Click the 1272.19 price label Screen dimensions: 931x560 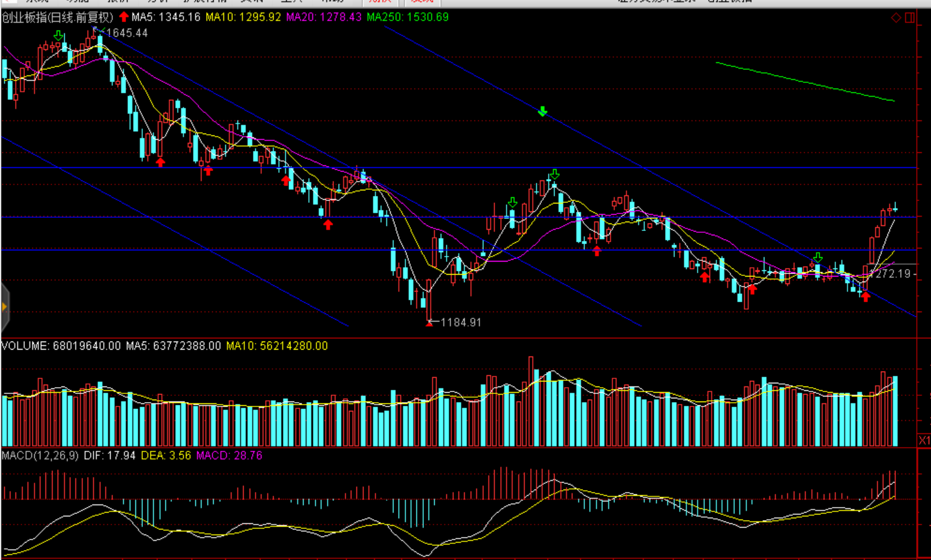(x=893, y=273)
